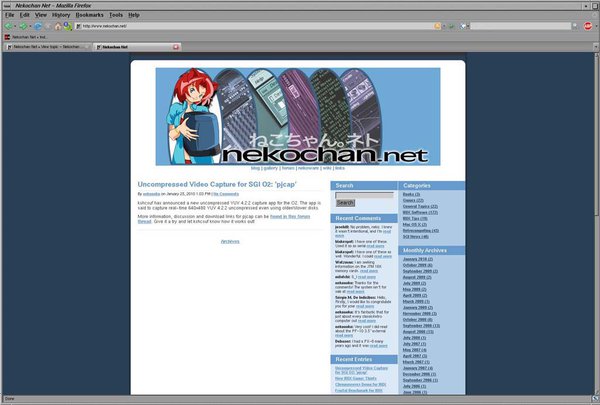Image resolution: width=600 pixels, height=405 pixels.
Task: Open the window menu in title bar corner
Action: point(7,6)
